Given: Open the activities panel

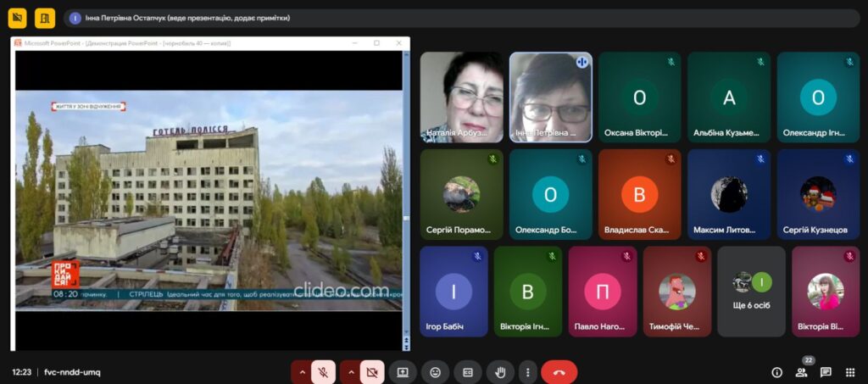Looking at the screenshot, I should tap(850, 372).
